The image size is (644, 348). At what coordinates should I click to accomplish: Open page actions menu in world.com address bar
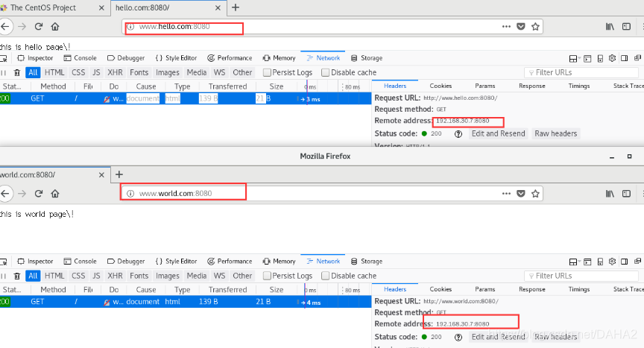tap(506, 193)
